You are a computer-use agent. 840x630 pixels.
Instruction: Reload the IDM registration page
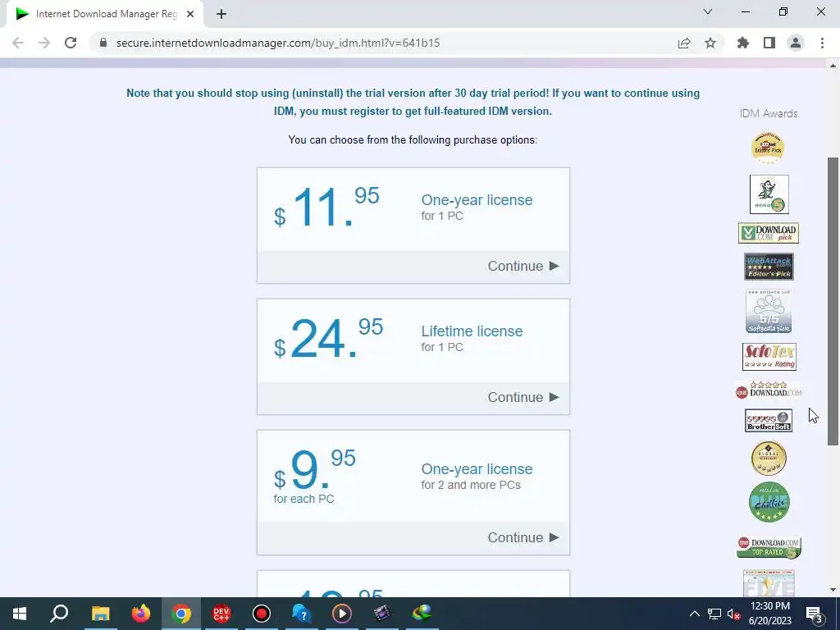pyautogui.click(x=71, y=43)
